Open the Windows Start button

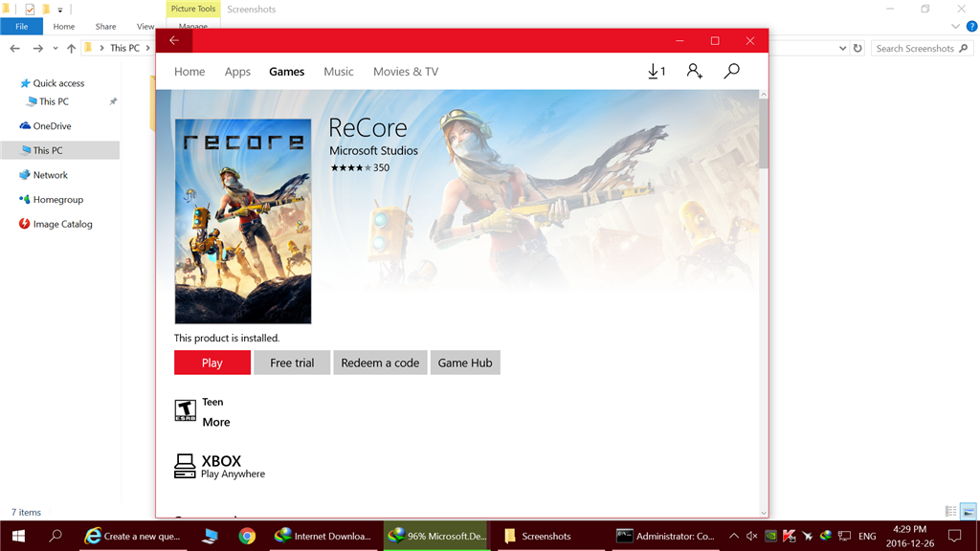pos(18,536)
